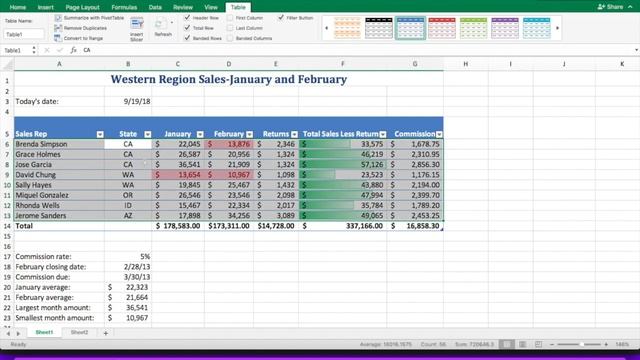Select cell with Jerome Sanders
This screenshot has width=640, height=360.
point(59,216)
